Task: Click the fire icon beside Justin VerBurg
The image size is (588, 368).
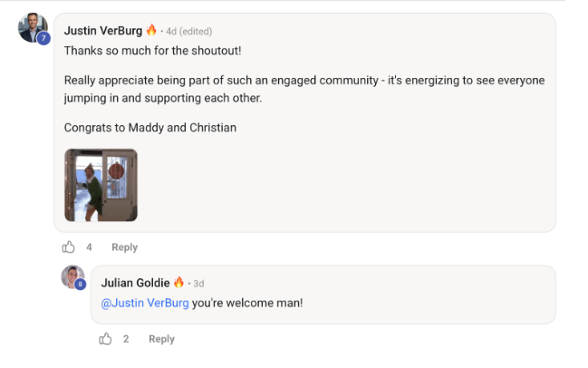Action: pyautogui.click(x=151, y=30)
